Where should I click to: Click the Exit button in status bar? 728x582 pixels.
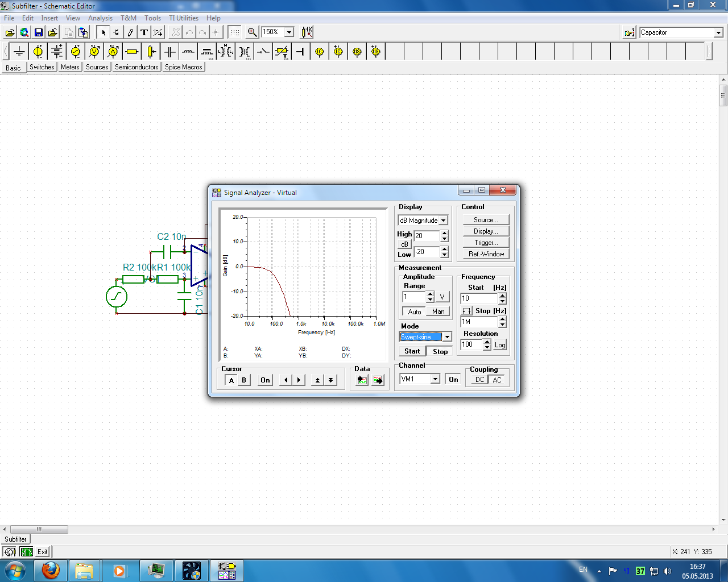[x=43, y=552]
